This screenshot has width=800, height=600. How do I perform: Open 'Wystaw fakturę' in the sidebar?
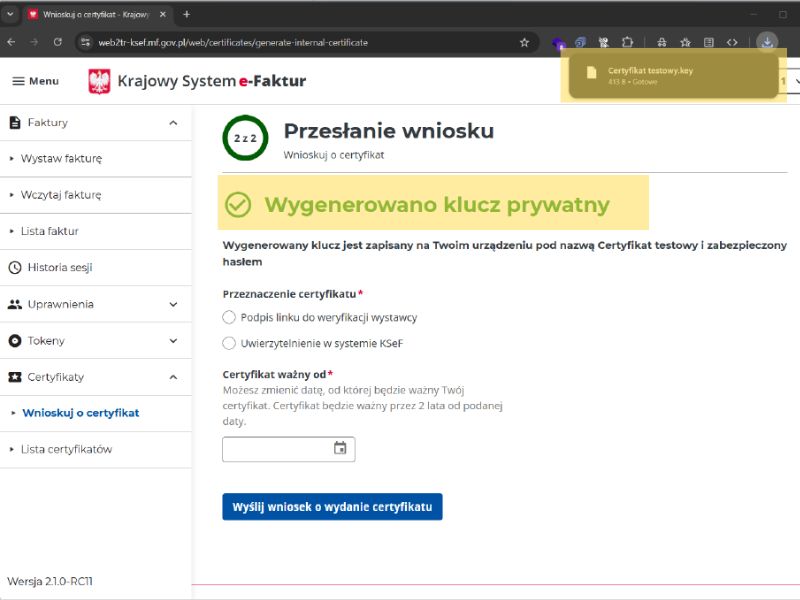[x=61, y=159]
